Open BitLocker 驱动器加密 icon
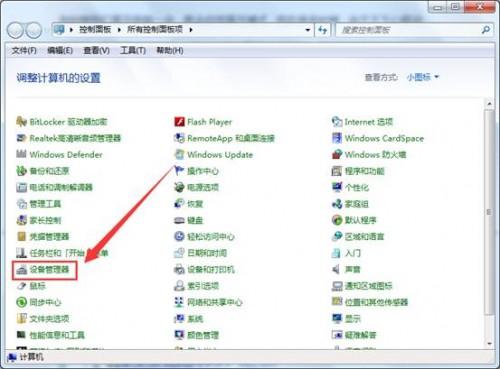This screenshot has height=369, width=500. click(21, 122)
